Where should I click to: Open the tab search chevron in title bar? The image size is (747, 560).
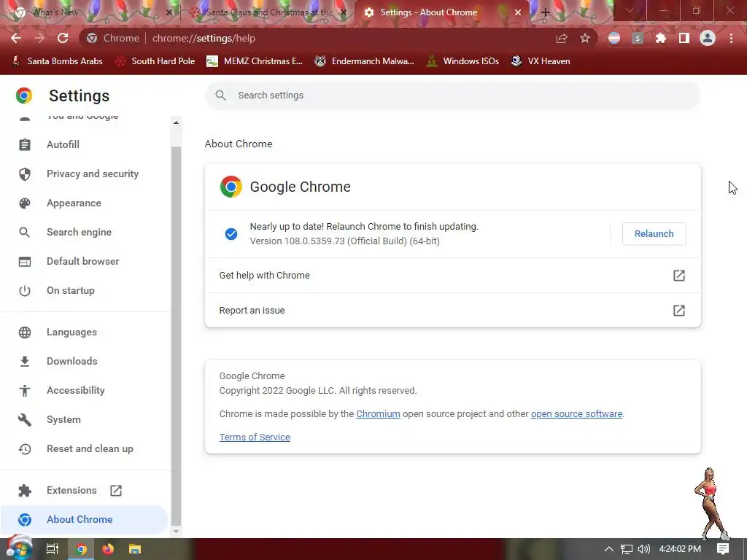[630, 10]
